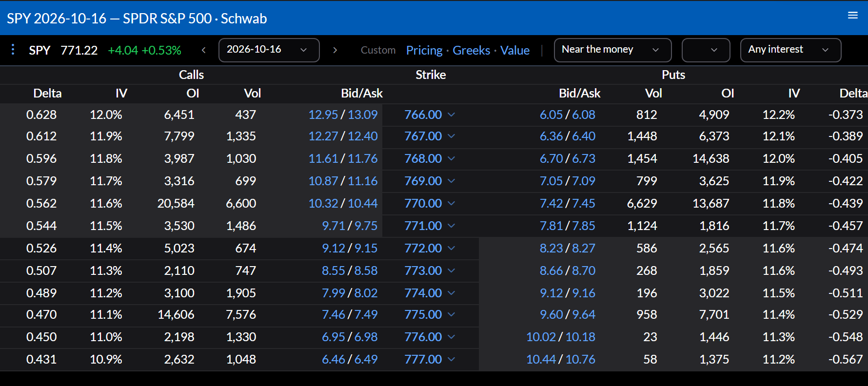Click call volume 7,576 at 775 strike
868x386 pixels.
[x=241, y=314]
